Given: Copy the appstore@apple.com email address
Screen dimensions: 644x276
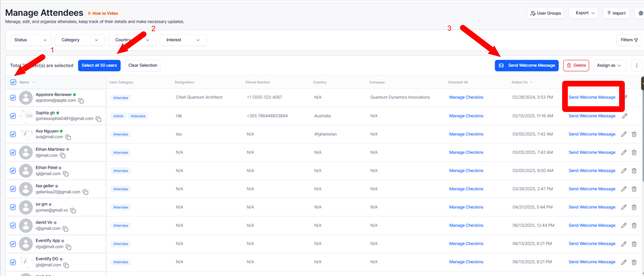Looking at the screenshot, I should click(x=81, y=101).
